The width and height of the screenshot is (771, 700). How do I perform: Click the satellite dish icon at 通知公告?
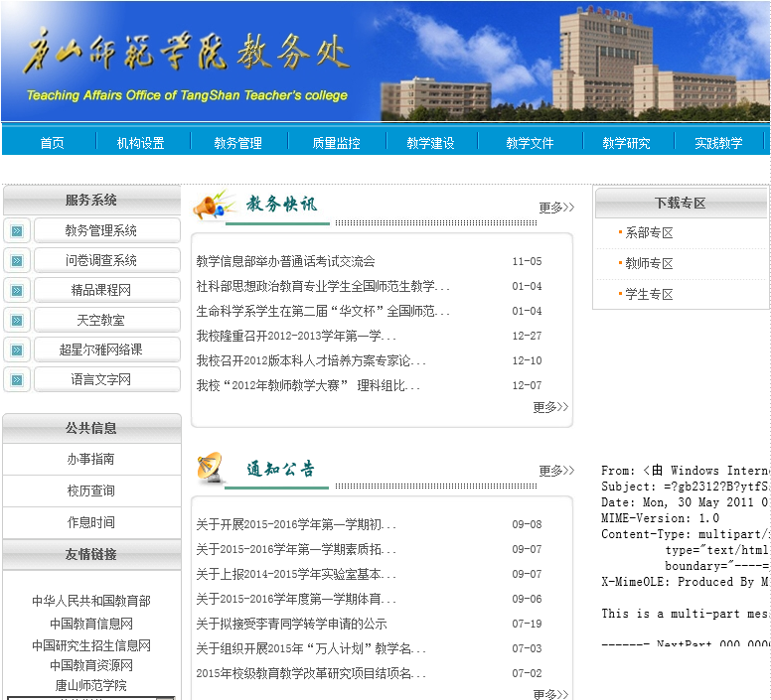coord(212,468)
